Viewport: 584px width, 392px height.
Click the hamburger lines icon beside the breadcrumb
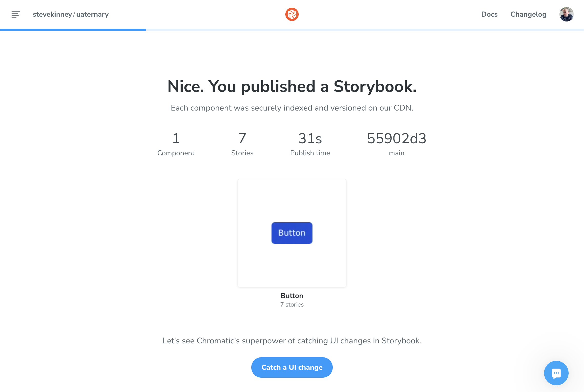pos(16,14)
